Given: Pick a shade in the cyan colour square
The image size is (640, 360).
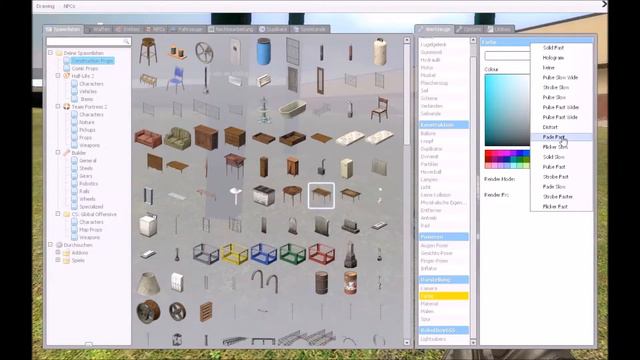Looking at the screenshot, I should pos(507,110).
